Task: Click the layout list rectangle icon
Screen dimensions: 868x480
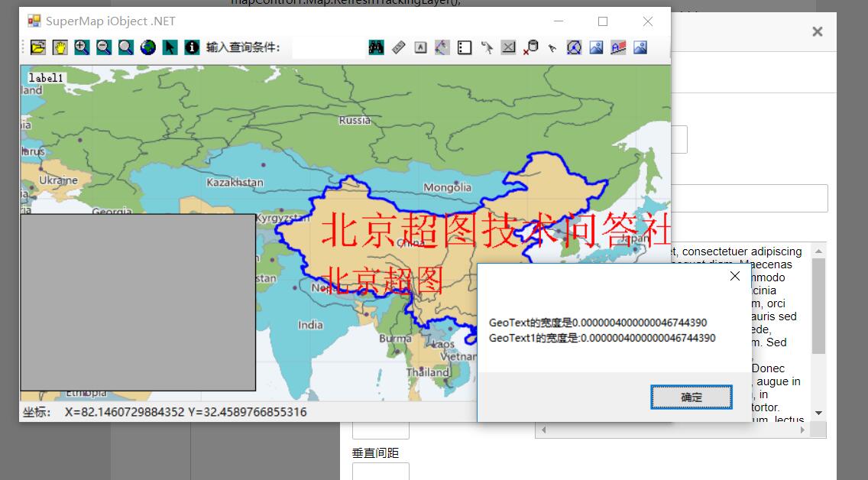Action: [x=465, y=47]
